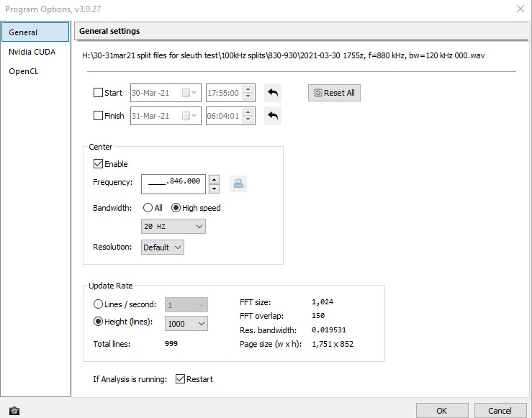Enable the Start time checkbox
This screenshot has height=418, width=532.
[x=99, y=93]
